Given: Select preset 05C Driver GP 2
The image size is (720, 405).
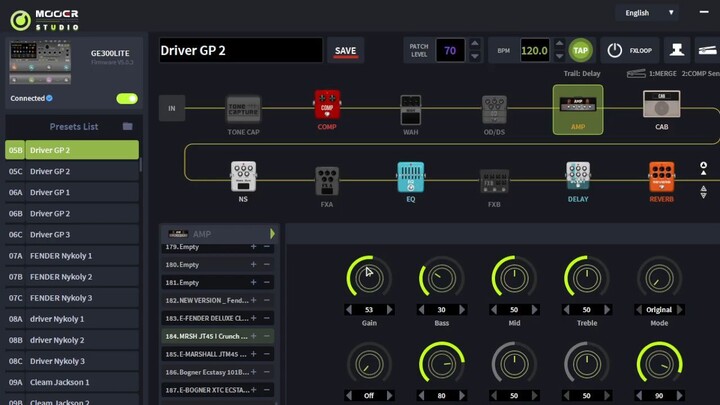Looking at the screenshot, I should click(72, 171).
